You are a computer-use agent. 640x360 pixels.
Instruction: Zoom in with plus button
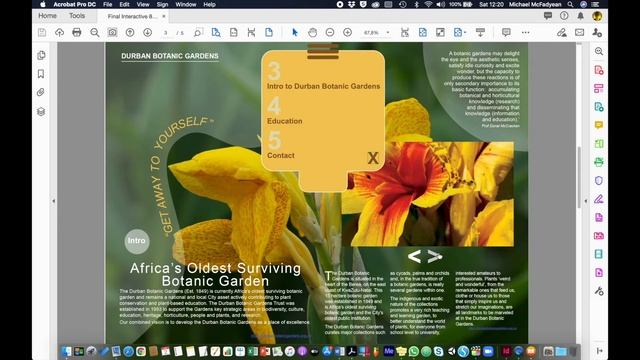point(347,33)
